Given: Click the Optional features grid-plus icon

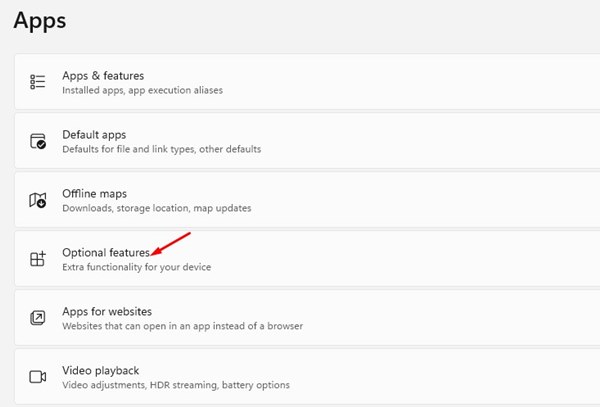Looking at the screenshot, I should point(38,259).
